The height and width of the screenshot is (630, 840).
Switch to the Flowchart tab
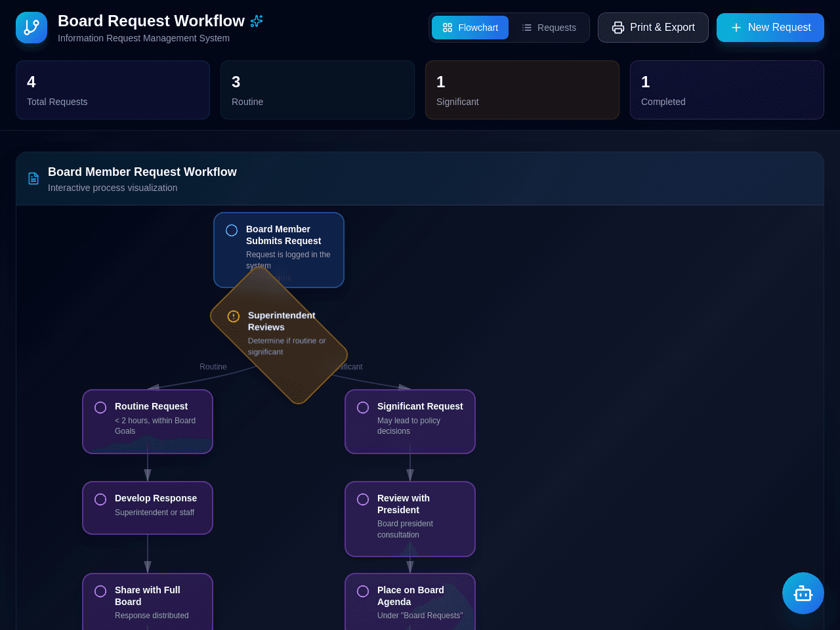470,28
